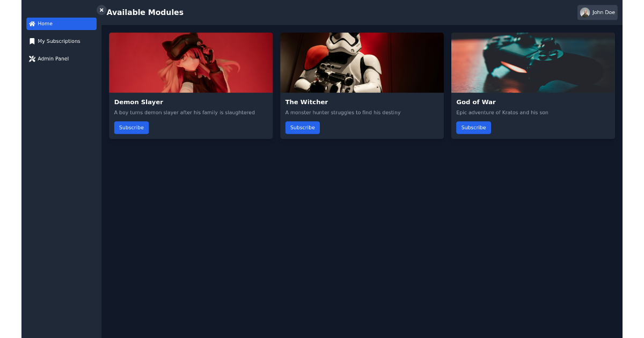Subscribe to the God of War module

473,128
